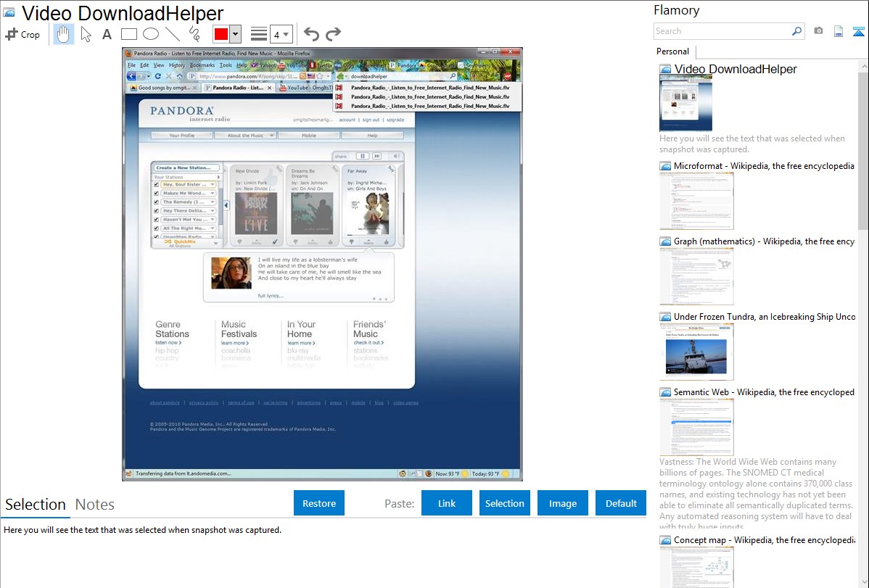This screenshot has width=869, height=588.
Task: Click 'Microformat - Wikipedia, the free encyclopedia' title
Action: click(764, 166)
